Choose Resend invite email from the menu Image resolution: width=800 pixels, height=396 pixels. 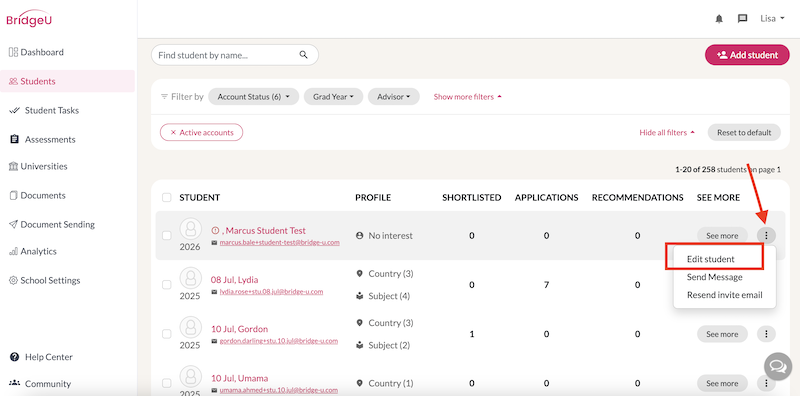point(724,295)
